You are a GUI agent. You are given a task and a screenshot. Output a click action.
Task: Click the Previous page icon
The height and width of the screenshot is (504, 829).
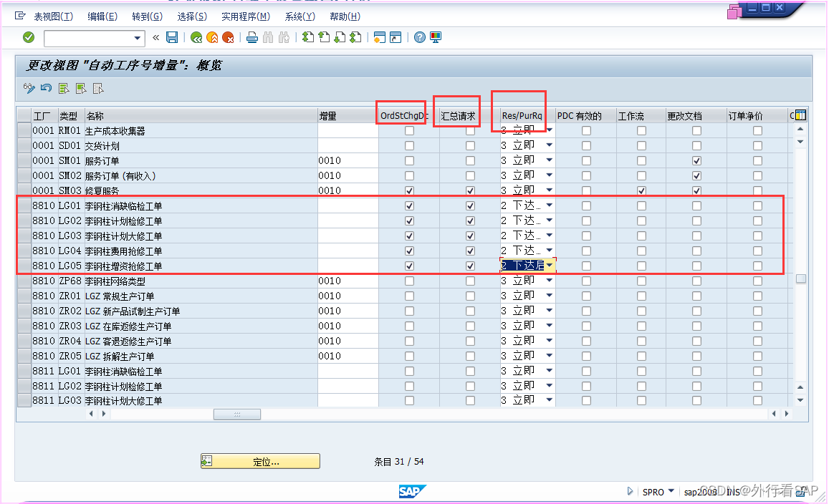pyautogui.click(x=324, y=37)
